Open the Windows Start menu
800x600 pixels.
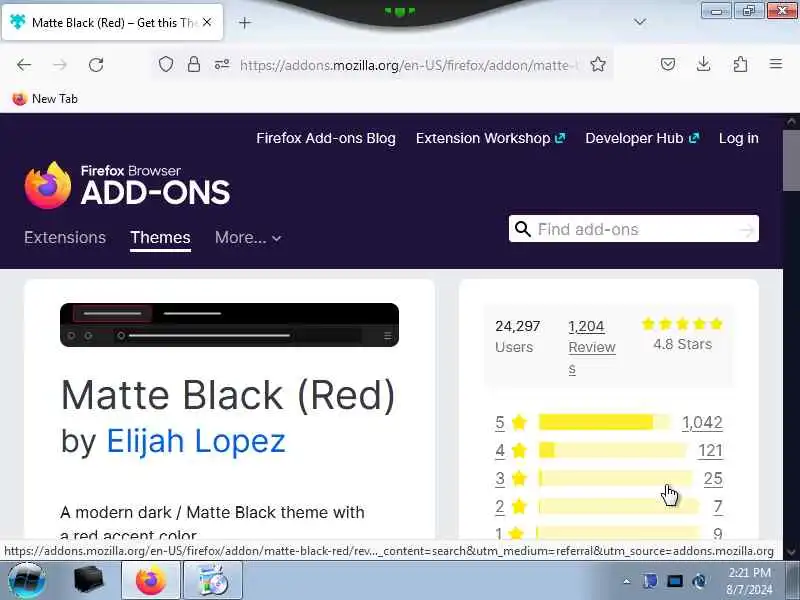tap(27, 581)
